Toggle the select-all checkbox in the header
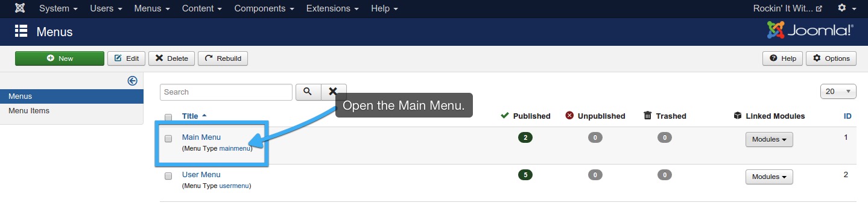 coord(168,117)
